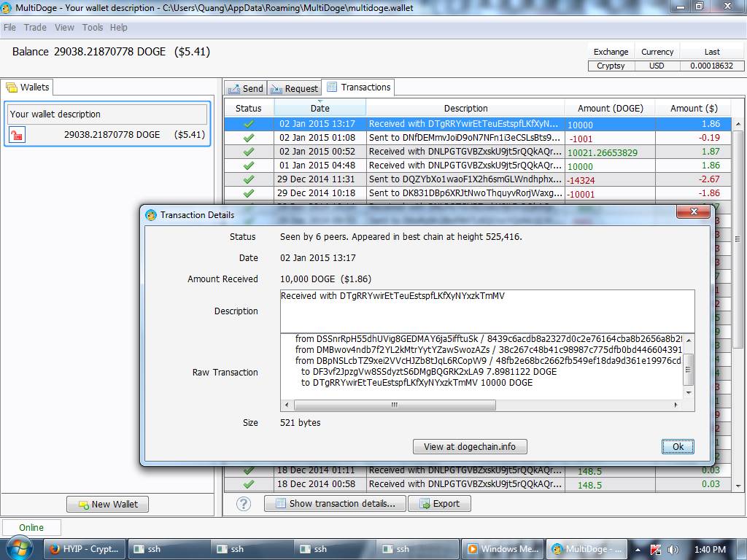Click the Online status indicator

pyautogui.click(x=31, y=528)
